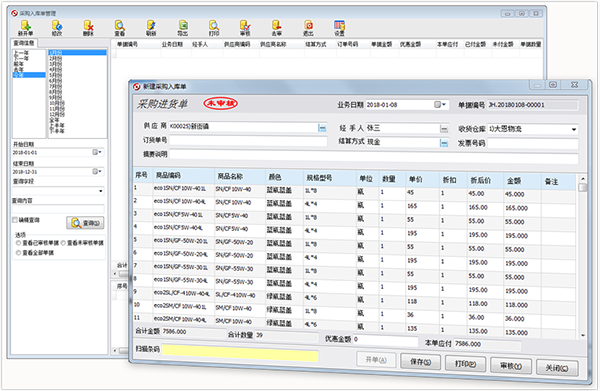Image resolution: width=600 pixels, height=391 pixels.
Task: Click the 订货单号 input field
Action: (x=248, y=141)
